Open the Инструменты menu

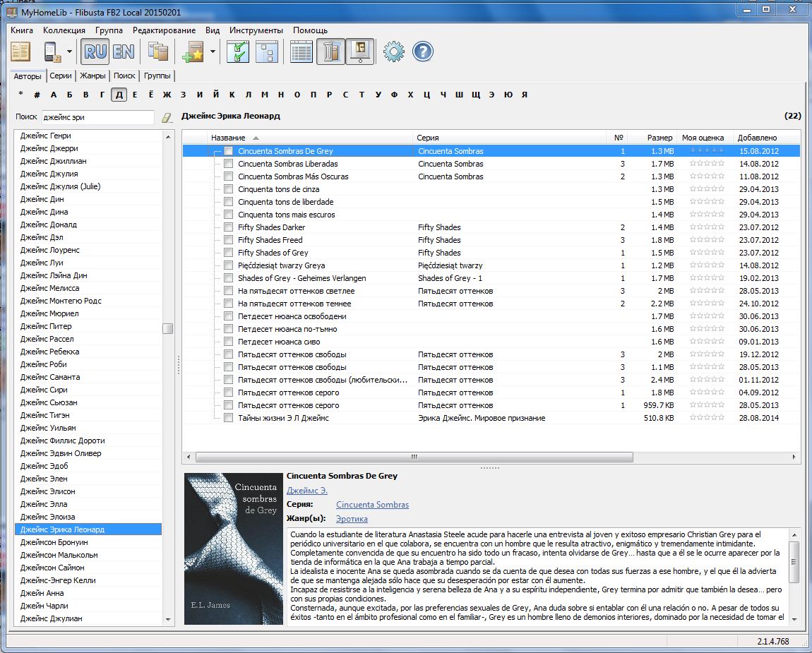(x=256, y=30)
